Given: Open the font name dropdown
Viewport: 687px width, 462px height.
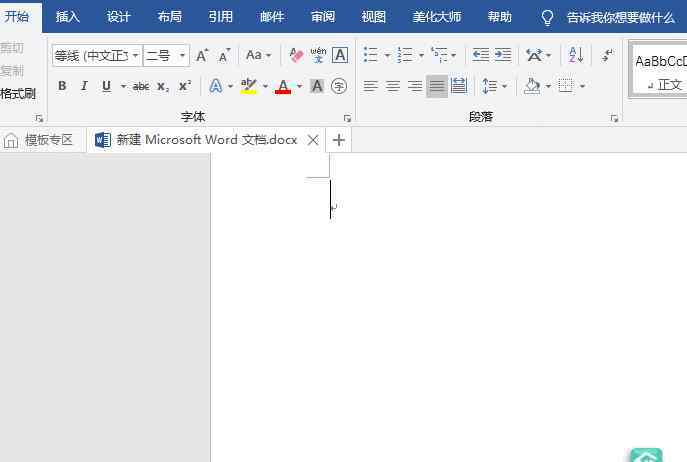Looking at the screenshot, I should pos(136,56).
